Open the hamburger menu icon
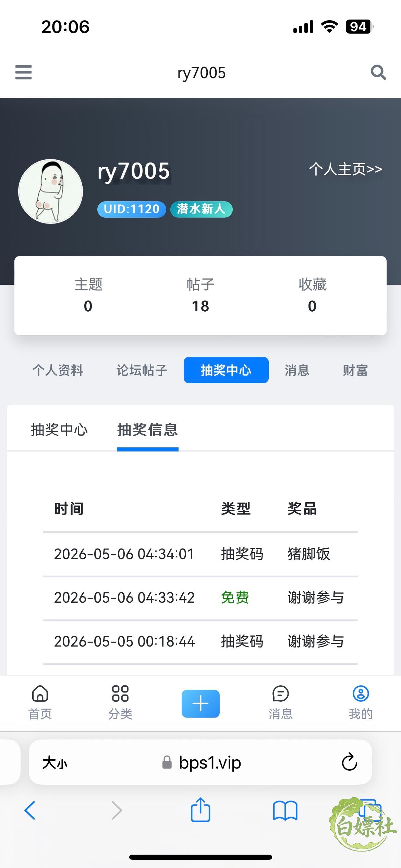Viewport: 401px width, 868px height. click(23, 72)
